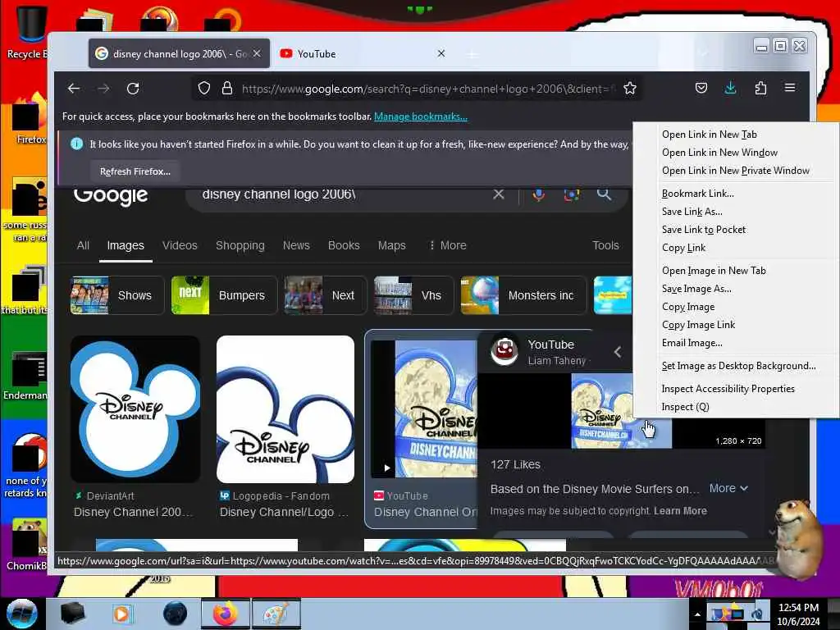Expand the More search categories menu
840x630 pixels.
point(448,245)
